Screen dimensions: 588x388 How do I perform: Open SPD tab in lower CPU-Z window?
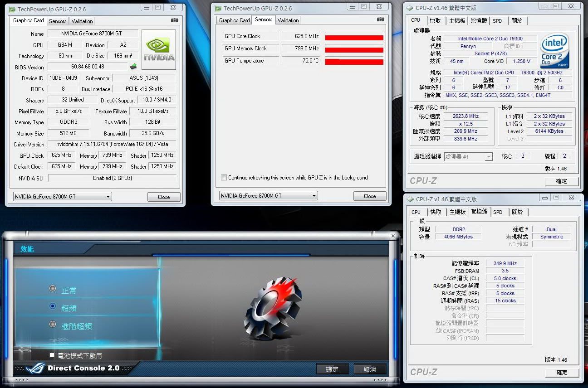click(x=498, y=212)
